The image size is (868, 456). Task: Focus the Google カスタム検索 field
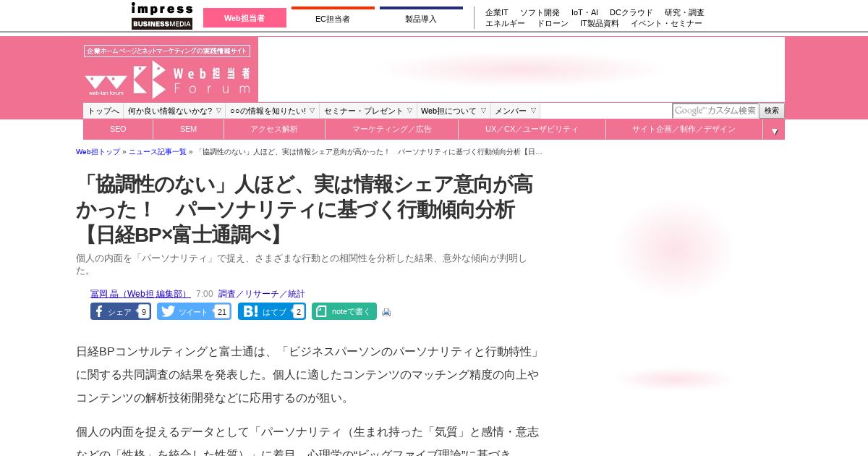tap(715, 111)
